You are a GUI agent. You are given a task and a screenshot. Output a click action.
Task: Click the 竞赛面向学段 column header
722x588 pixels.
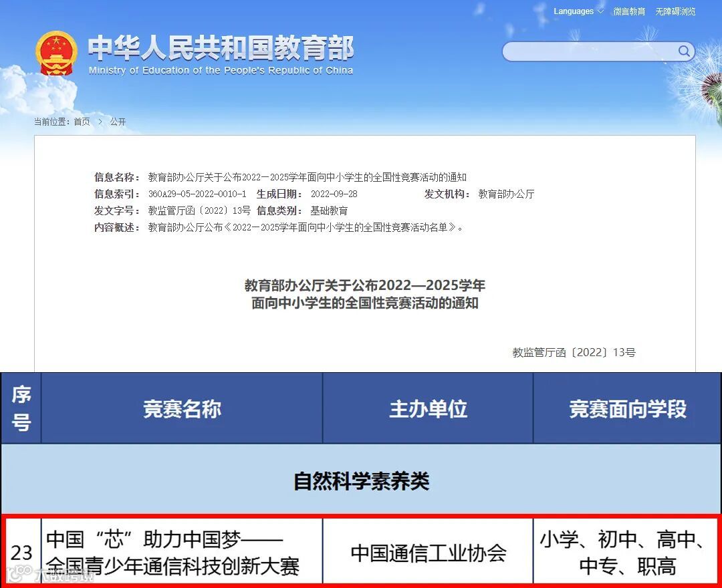pyautogui.click(x=627, y=408)
